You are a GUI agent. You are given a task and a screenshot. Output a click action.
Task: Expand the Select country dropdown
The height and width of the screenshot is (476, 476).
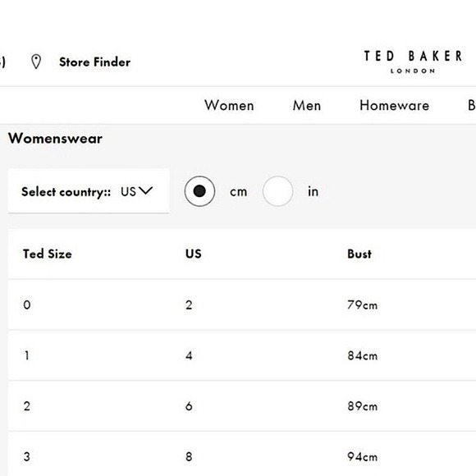pyautogui.click(x=89, y=191)
